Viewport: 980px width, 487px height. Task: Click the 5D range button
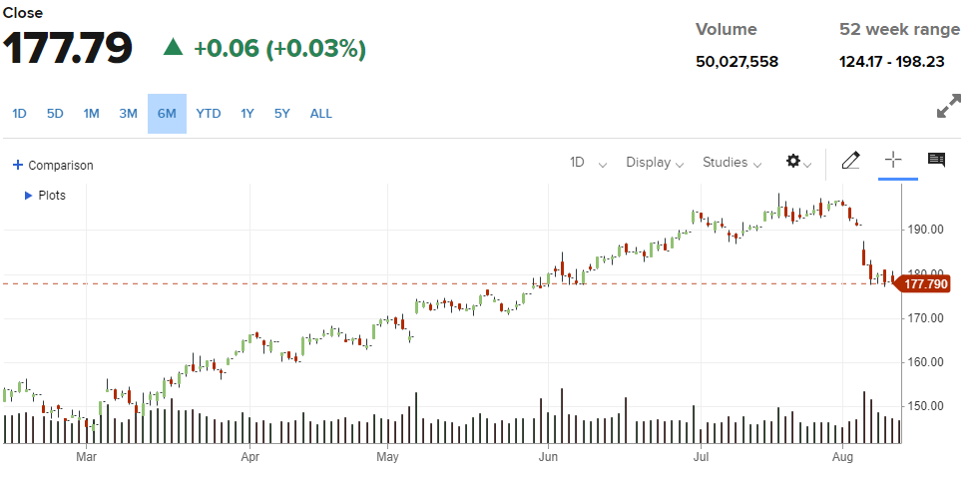55,114
